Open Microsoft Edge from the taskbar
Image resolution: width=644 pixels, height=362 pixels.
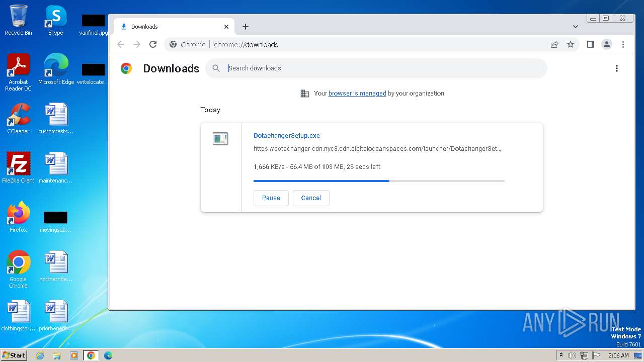pos(108,355)
